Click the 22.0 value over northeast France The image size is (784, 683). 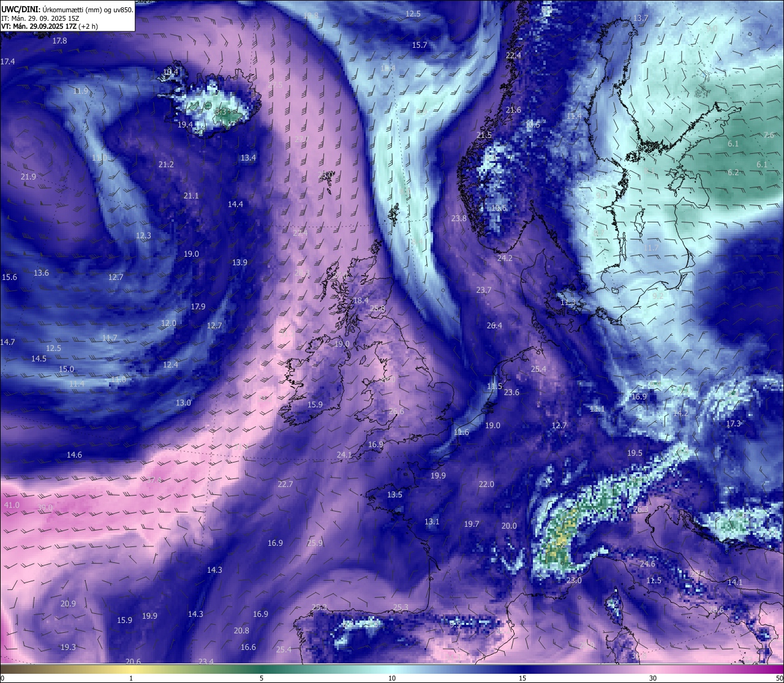coord(486,485)
